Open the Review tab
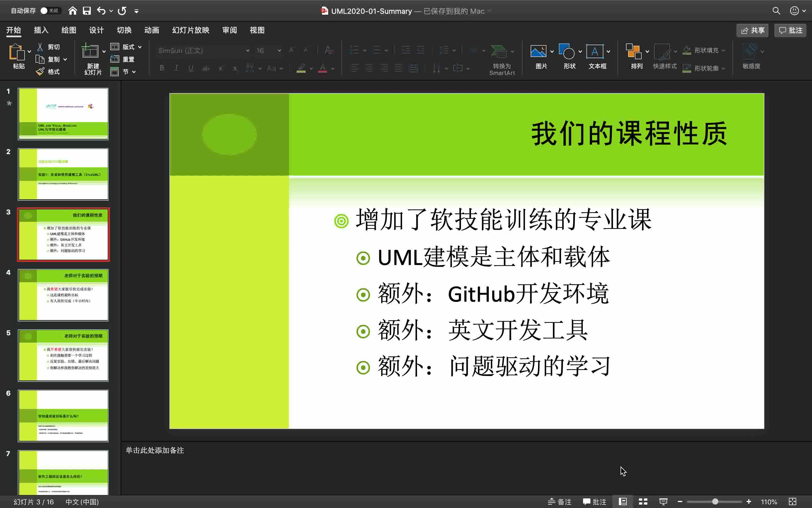 coord(230,30)
